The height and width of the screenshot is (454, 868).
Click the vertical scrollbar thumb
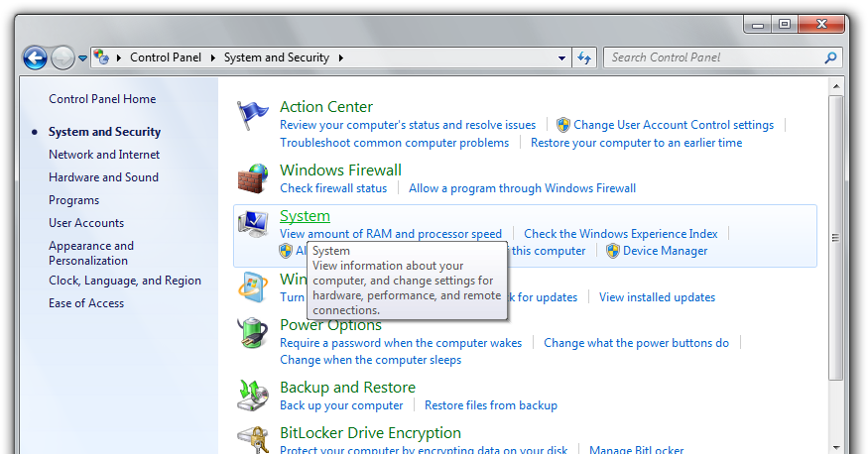point(836,238)
